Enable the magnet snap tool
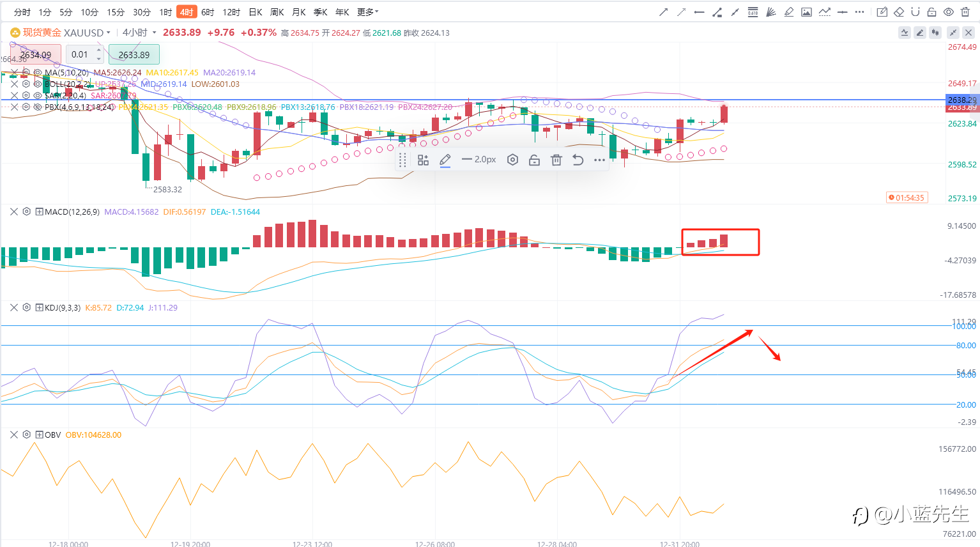980x547 pixels. [x=915, y=12]
